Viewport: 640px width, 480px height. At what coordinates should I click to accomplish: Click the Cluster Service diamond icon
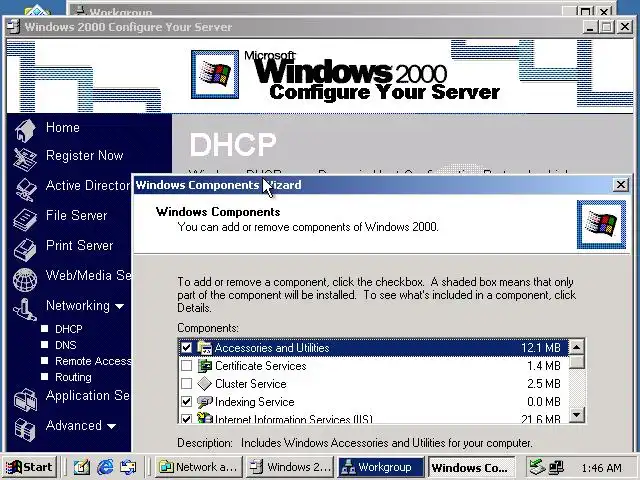coord(204,384)
